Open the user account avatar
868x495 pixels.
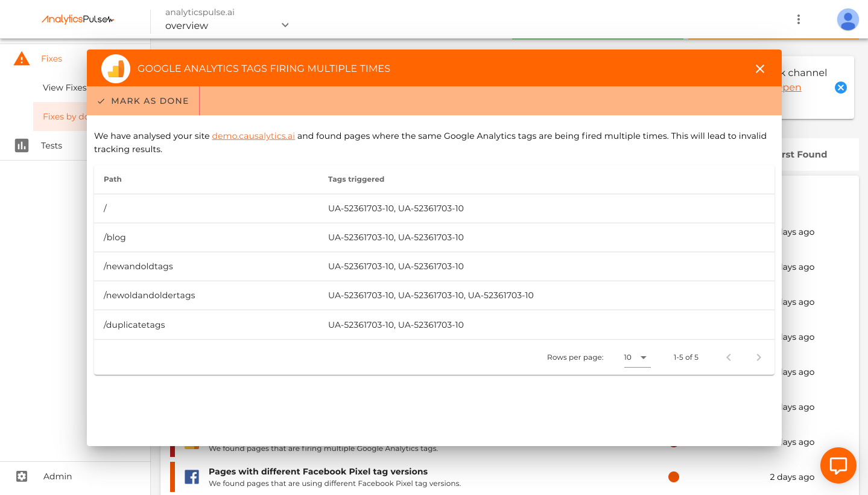pos(847,19)
